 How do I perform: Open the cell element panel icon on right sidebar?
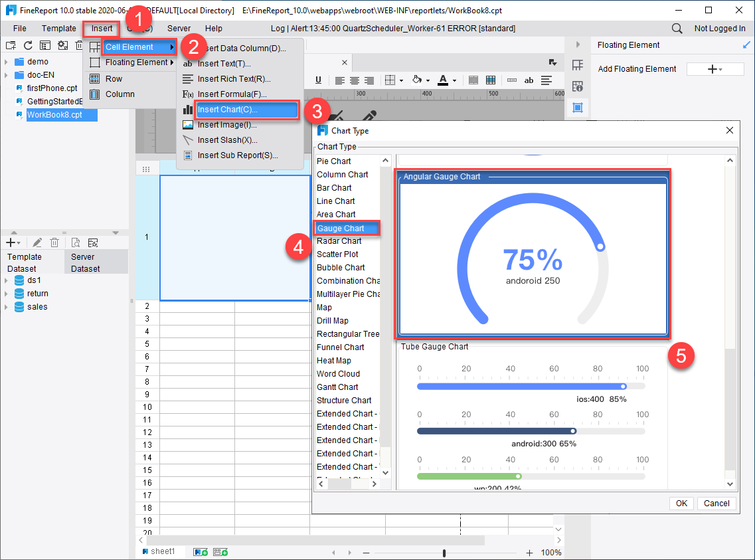pyautogui.click(x=578, y=65)
